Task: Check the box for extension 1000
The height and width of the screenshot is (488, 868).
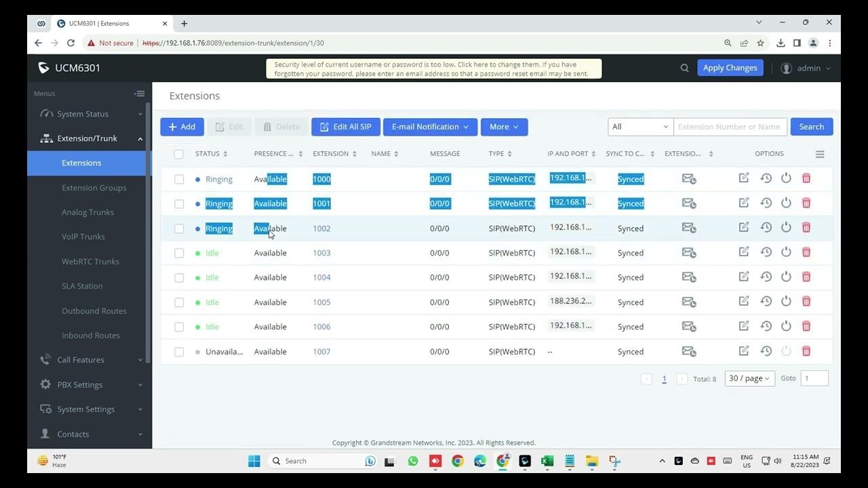Action: [x=179, y=179]
